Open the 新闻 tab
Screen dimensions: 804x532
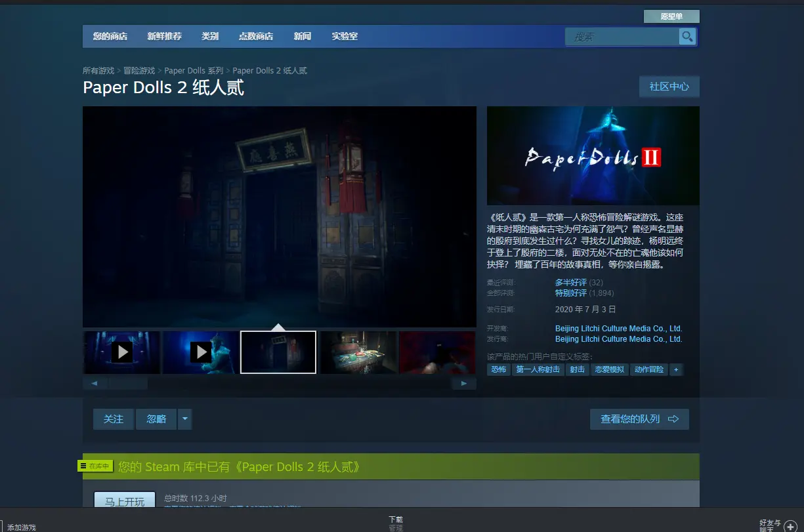point(303,37)
